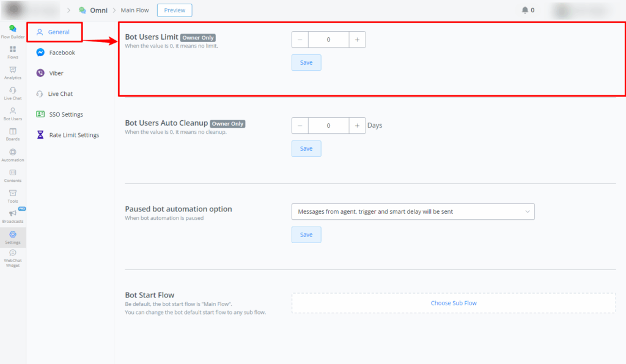Click the notification bell icon

pos(525,10)
